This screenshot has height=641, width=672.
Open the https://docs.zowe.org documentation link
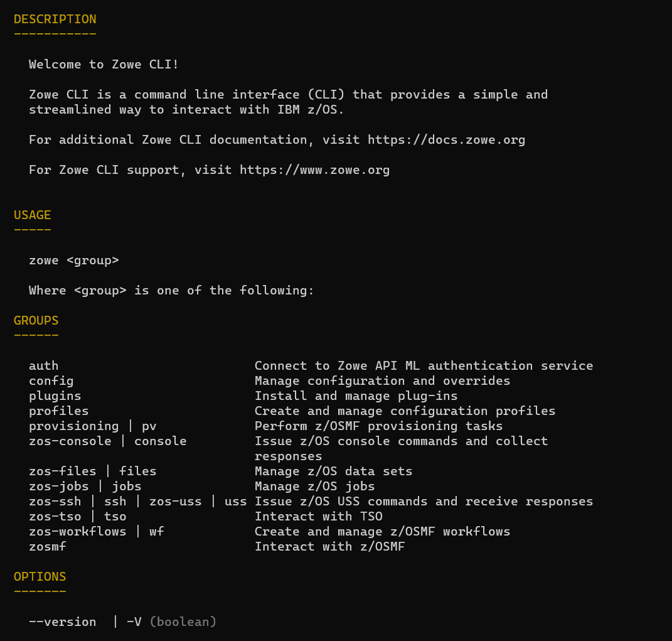tap(446, 139)
